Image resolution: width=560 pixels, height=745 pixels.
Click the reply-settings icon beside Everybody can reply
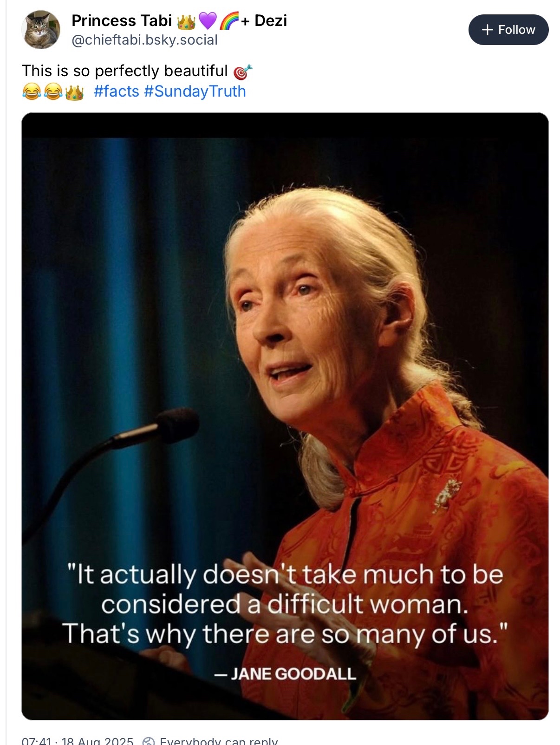coord(148,741)
